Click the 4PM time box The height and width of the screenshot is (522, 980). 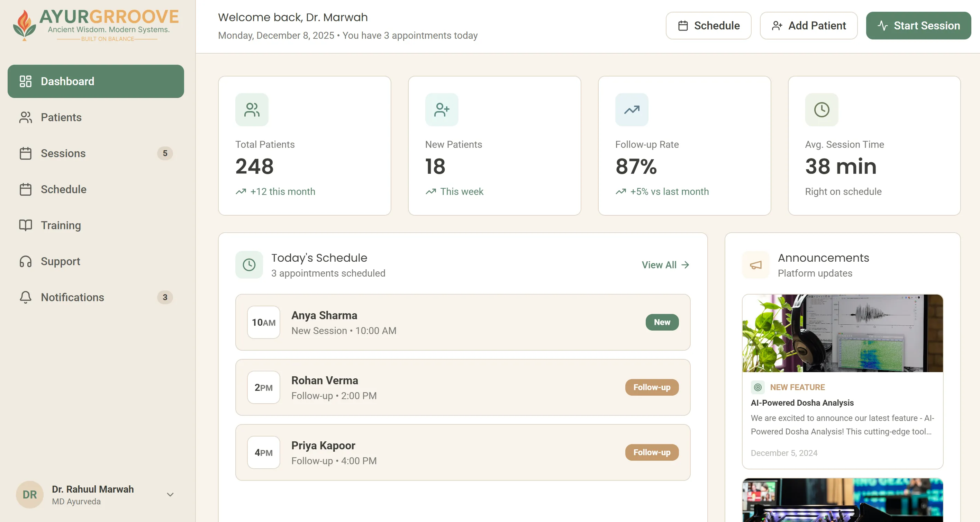coord(264,452)
